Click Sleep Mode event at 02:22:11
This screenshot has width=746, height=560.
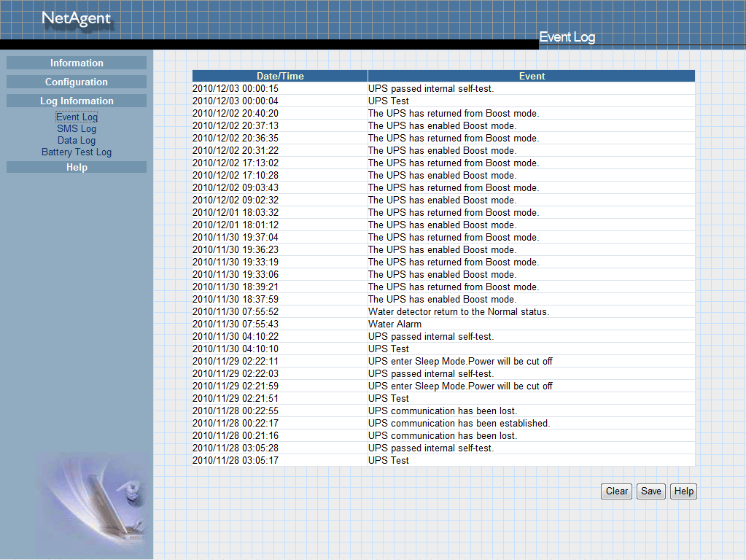[x=460, y=361]
